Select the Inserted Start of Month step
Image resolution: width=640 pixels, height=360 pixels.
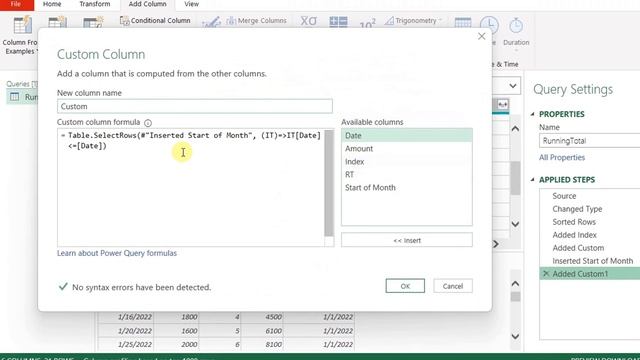(590, 261)
